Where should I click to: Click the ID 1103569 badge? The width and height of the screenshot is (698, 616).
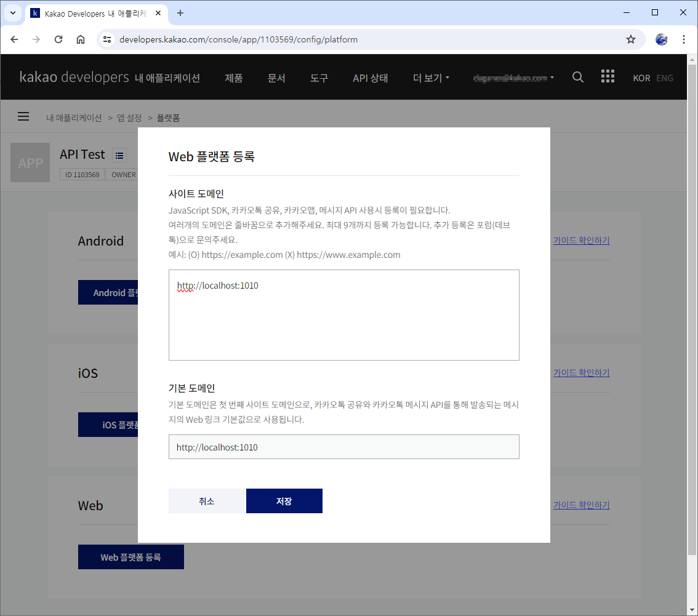(82, 175)
